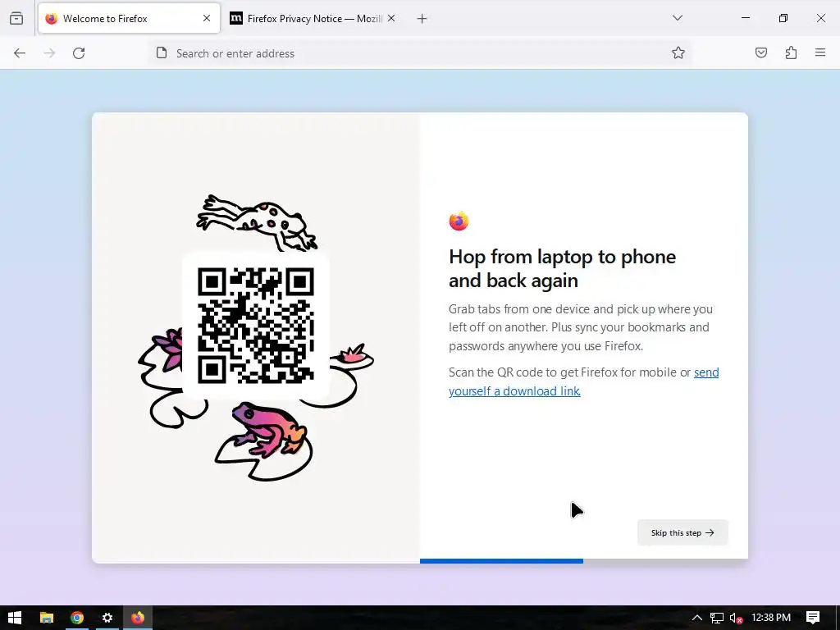Open the Save to Pocket icon
The width and height of the screenshot is (840, 630).
[761, 52]
